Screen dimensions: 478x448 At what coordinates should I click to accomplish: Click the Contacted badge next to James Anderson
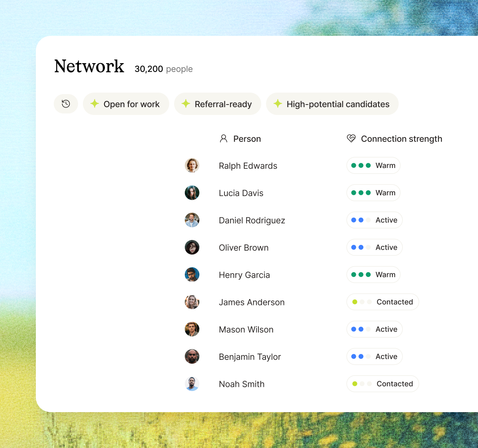(382, 302)
